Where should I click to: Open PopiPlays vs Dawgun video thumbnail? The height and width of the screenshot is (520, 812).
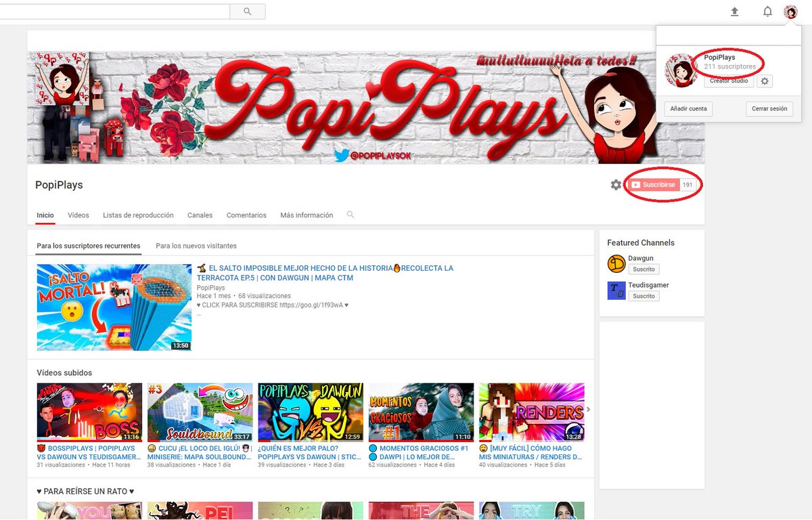311,412
